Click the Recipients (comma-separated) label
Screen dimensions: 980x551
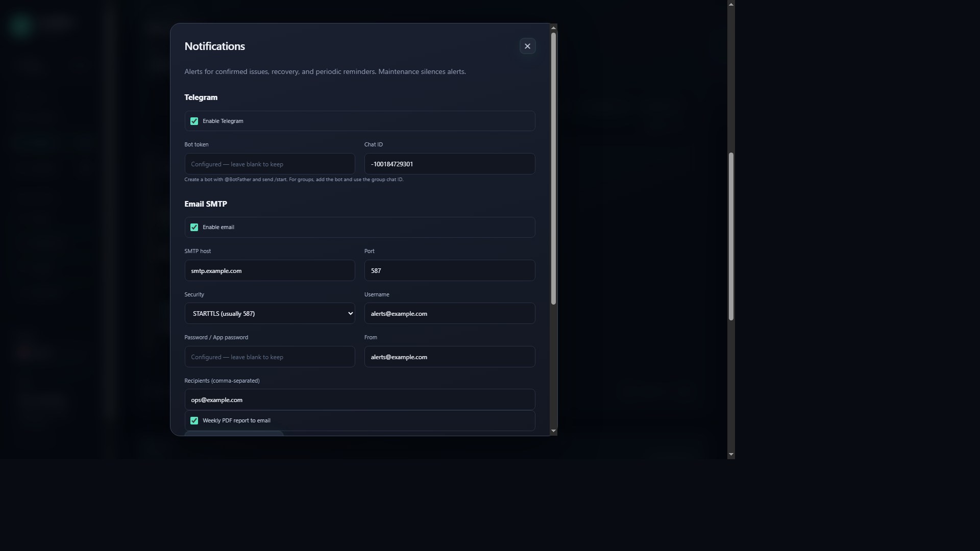tap(222, 381)
